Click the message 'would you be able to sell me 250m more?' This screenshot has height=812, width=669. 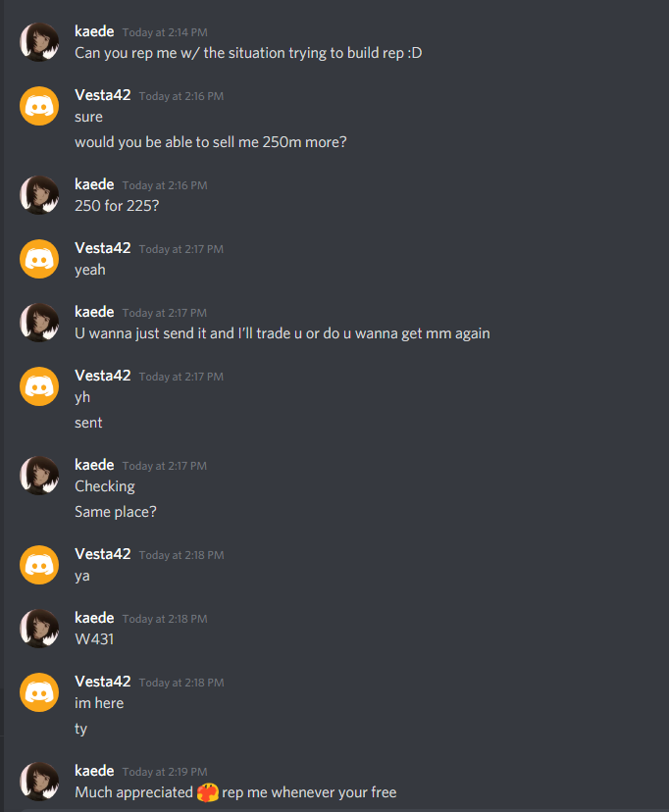click(x=211, y=142)
